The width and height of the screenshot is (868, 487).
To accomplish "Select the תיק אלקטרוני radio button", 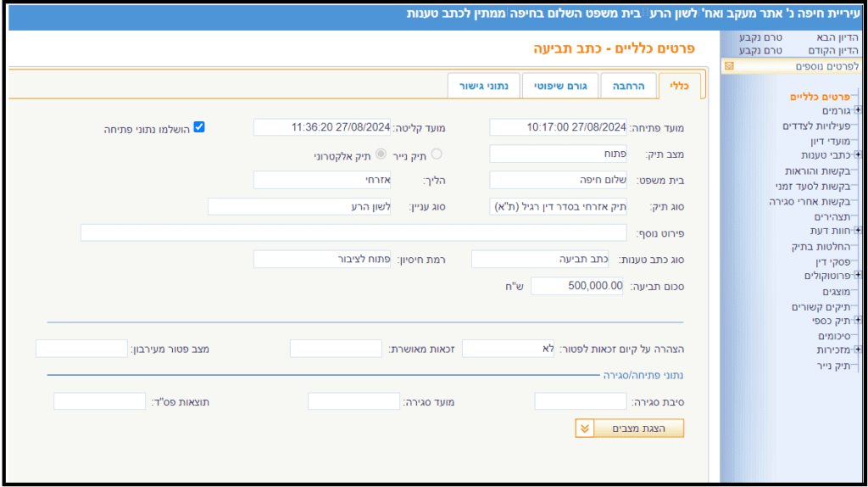I will [381, 154].
